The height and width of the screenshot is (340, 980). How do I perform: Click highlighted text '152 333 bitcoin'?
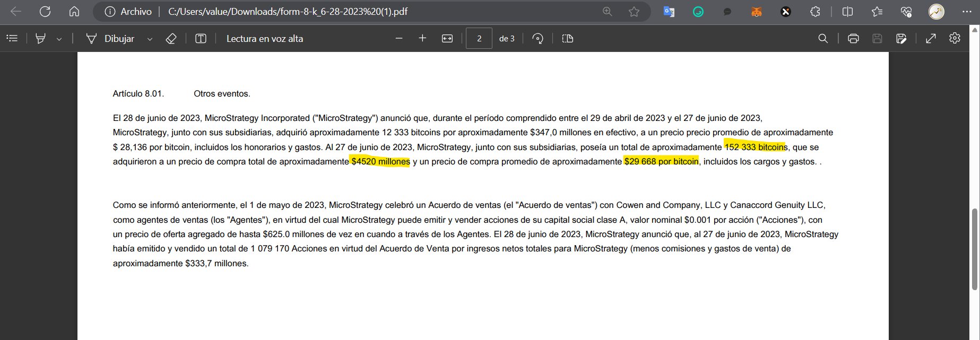(x=754, y=147)
